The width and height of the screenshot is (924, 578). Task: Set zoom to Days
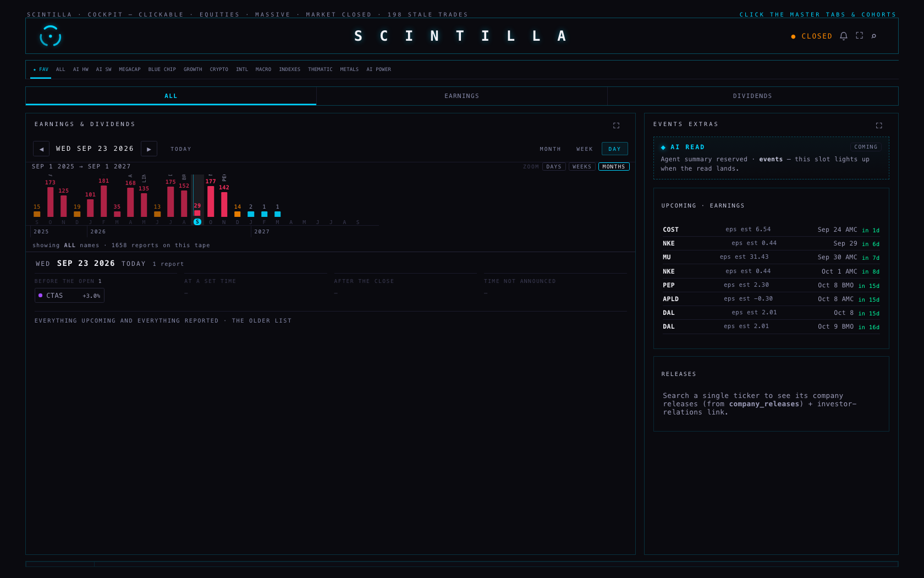554,167
